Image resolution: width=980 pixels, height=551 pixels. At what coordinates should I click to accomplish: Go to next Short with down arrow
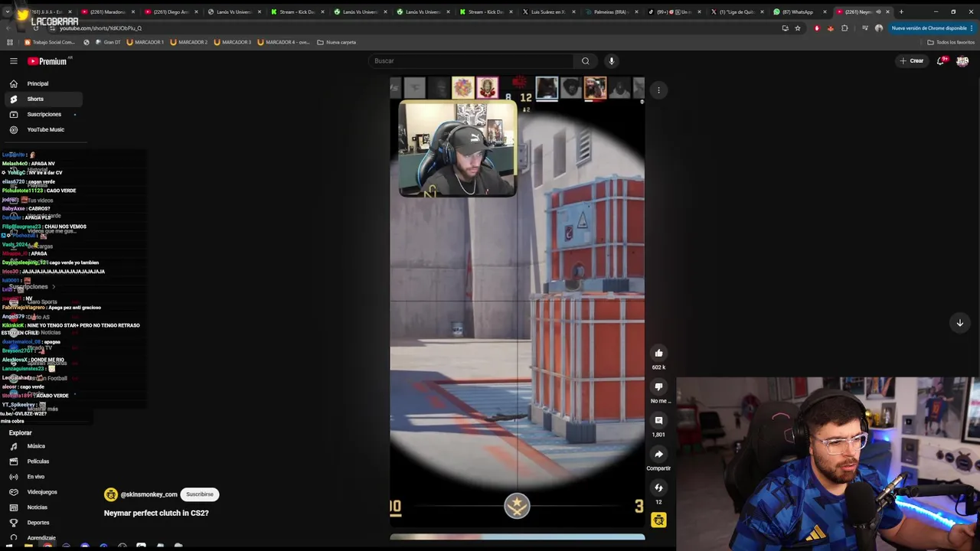pos(959,323)
